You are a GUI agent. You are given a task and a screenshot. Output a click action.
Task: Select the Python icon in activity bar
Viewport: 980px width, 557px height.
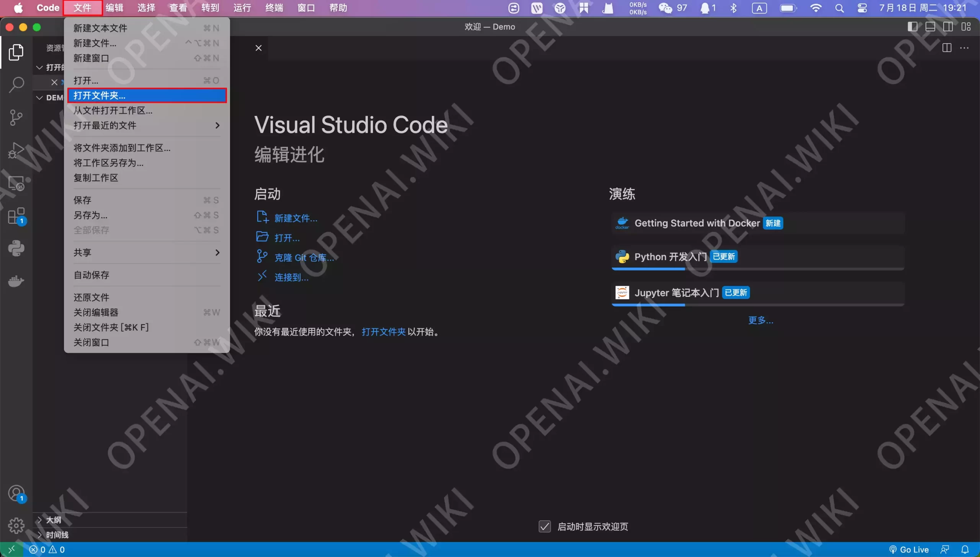point(16,248)
